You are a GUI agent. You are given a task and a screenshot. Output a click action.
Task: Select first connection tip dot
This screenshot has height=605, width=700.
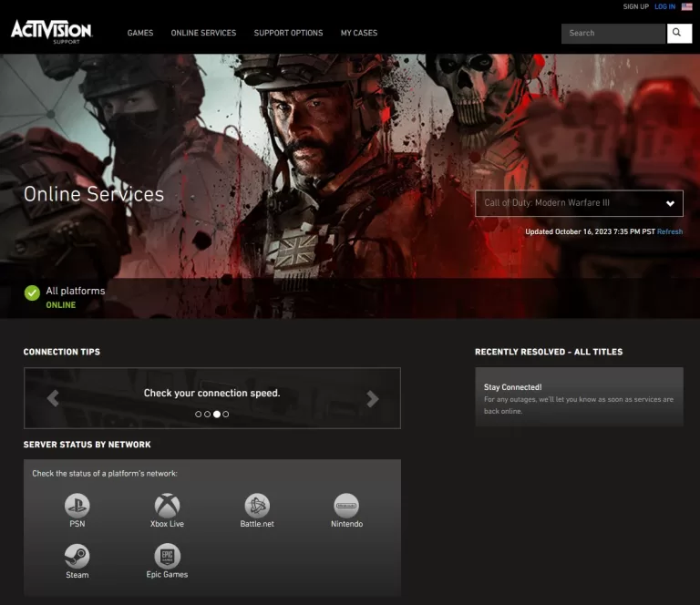click(198, 414)
